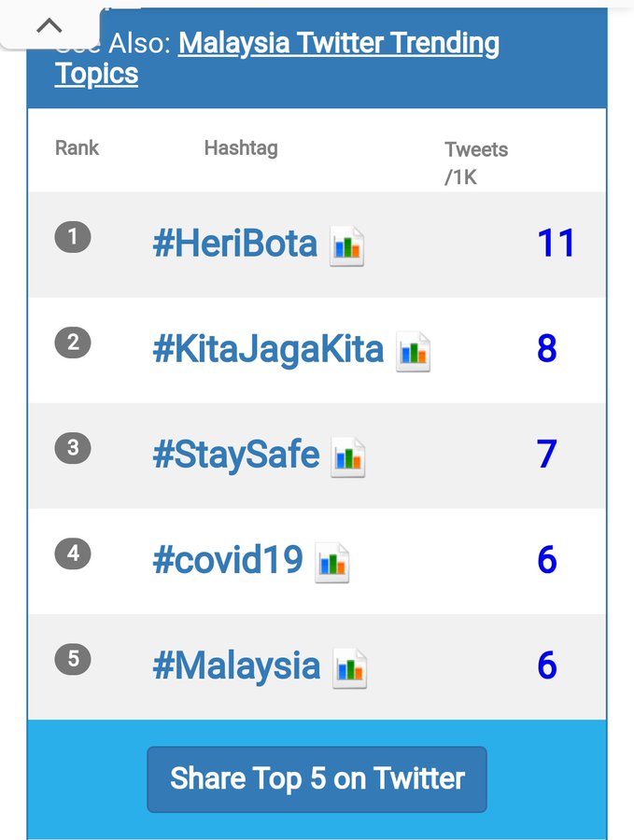Select the rank 2 number badge

[73, 343]
